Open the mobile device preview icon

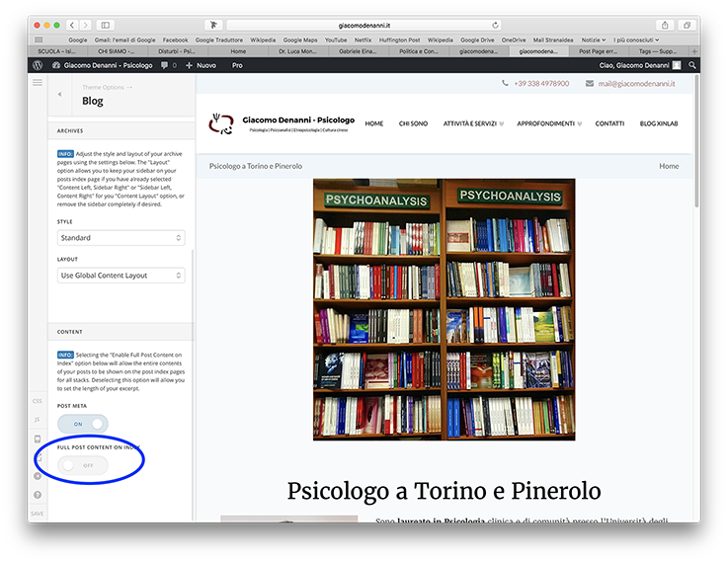pyautogui.click(x=38, y=438)
